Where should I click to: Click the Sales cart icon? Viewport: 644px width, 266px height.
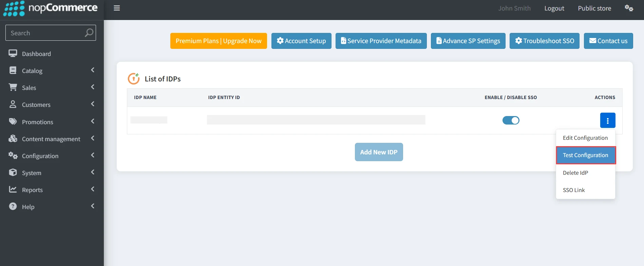(x=13, y=87)
